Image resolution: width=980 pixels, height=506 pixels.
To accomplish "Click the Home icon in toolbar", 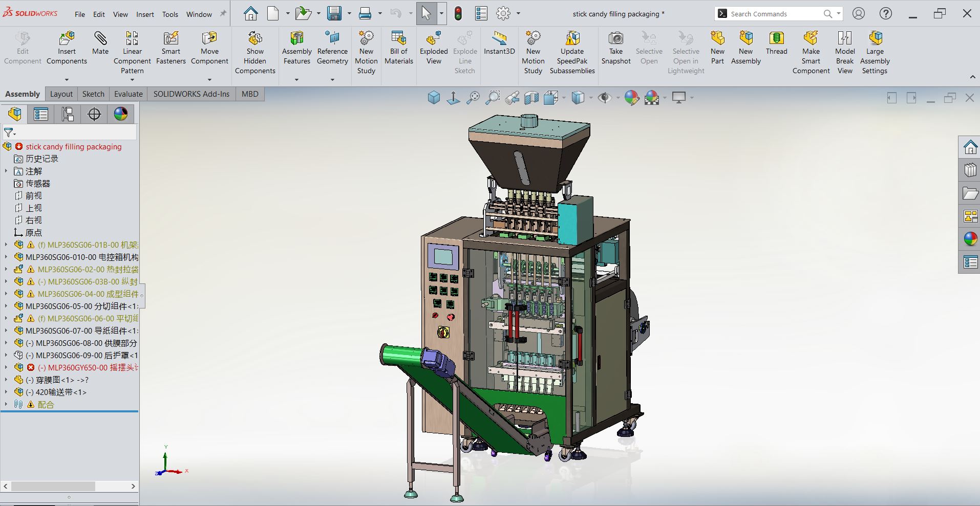I will [250, 14].
